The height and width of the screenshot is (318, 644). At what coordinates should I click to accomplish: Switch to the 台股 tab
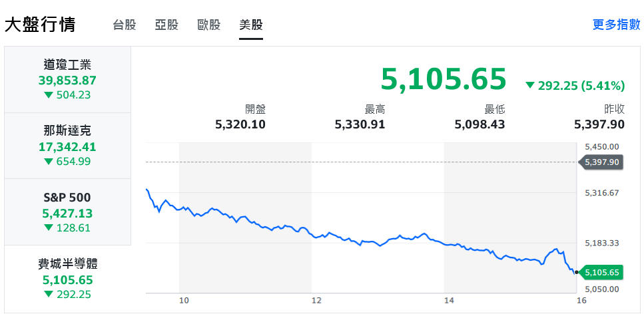[x=125, y=25]
